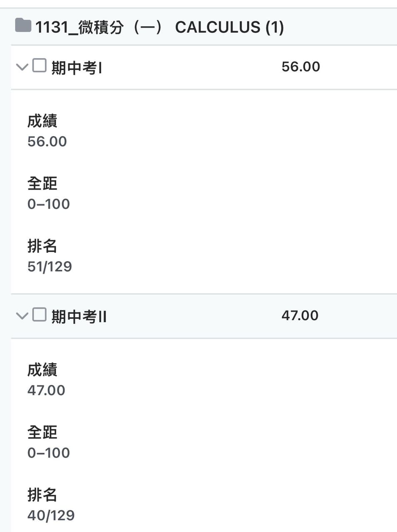Click the 47.00 grade value under 成績
This screenshot has height=532, width=397.
[x=46, y=390]
